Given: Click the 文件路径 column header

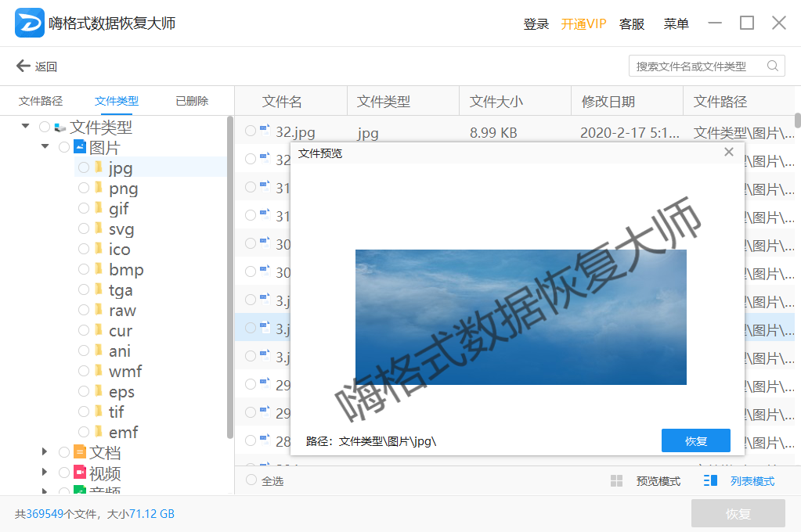Looking at the screenshot, I should (720, 102).
